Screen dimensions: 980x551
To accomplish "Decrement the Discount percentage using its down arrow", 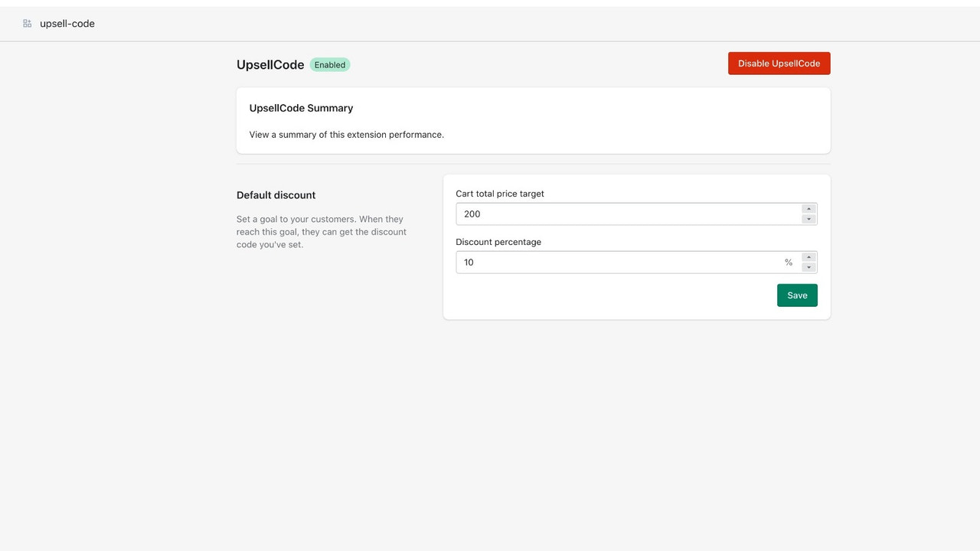I will tap(808, 267).
